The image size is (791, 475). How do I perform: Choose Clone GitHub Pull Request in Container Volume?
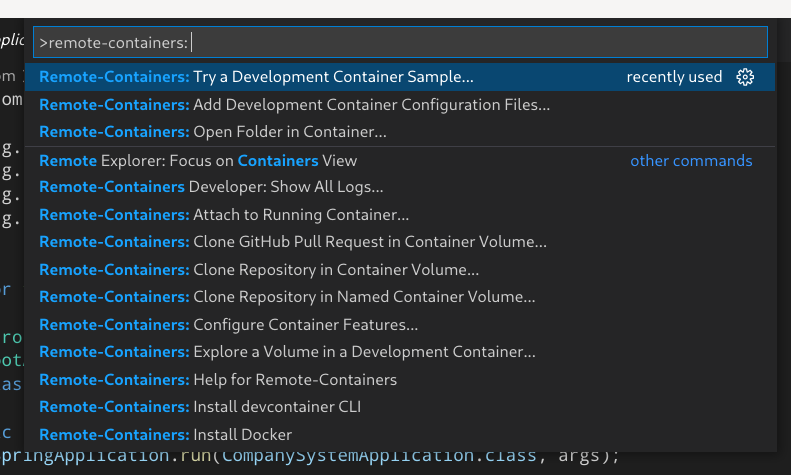coord(400,242)
